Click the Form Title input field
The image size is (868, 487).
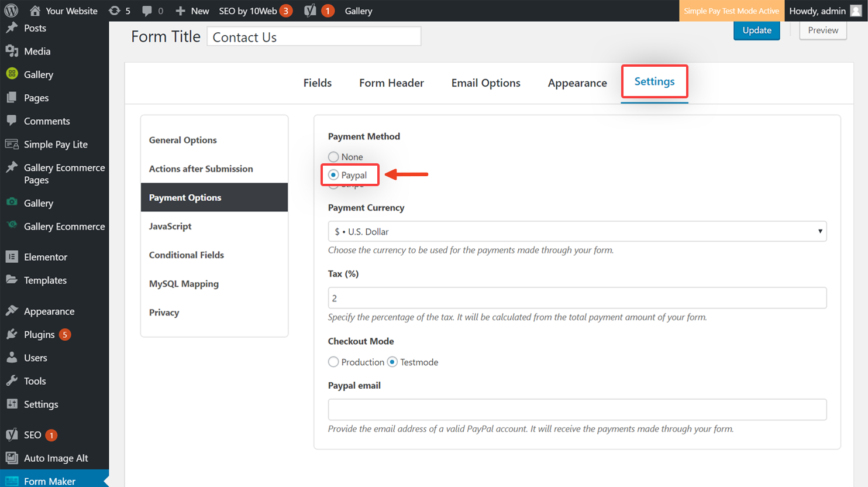click(314, 37)
